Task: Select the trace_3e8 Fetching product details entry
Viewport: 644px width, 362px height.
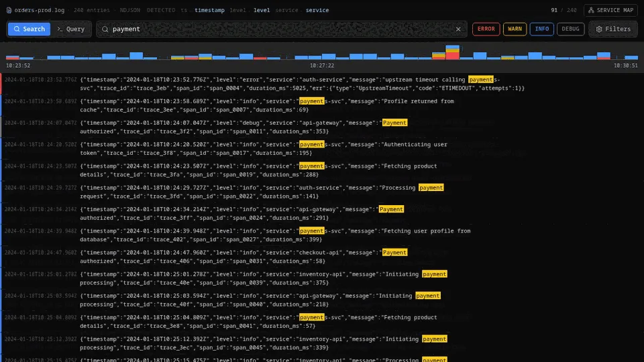Action: pyautogui.click(x=322, y=322)
